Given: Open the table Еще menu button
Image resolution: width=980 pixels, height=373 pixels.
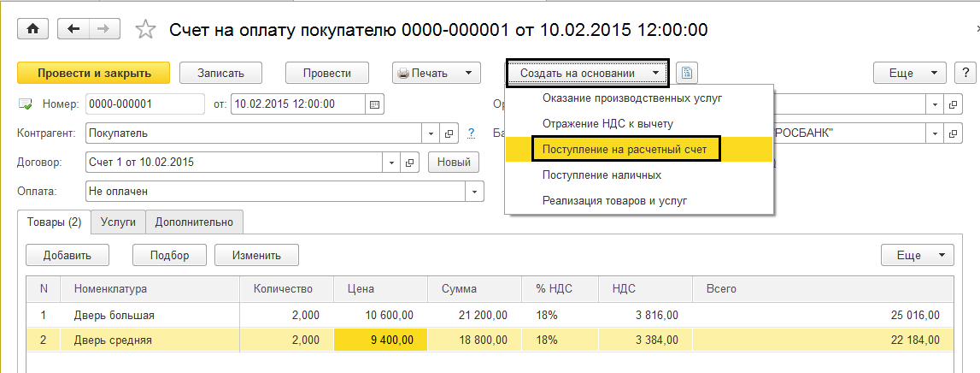Looking at the screenshot, I should point(918,255).
